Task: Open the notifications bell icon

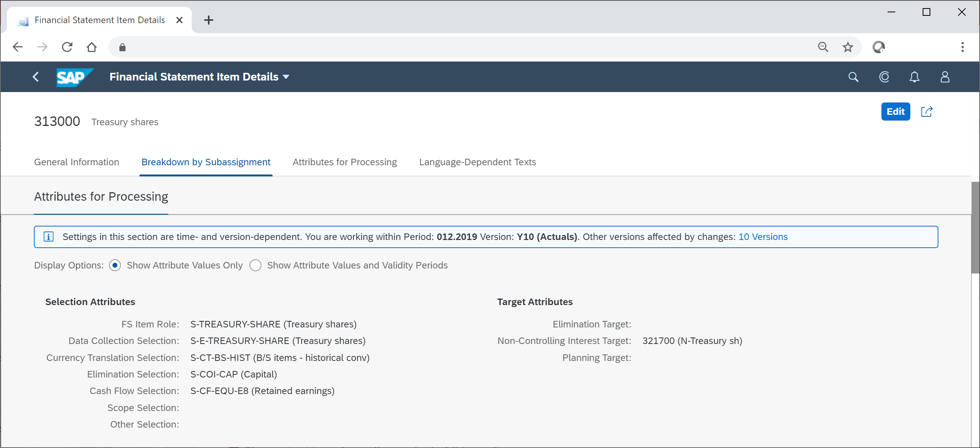Action: click(x=915, y=77)
